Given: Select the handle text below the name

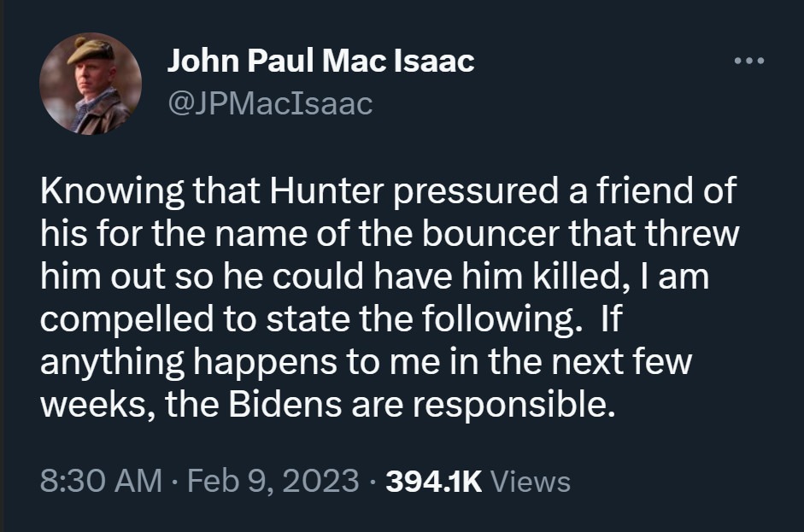Looking at the screenshot, I should [x=270, y=102].
